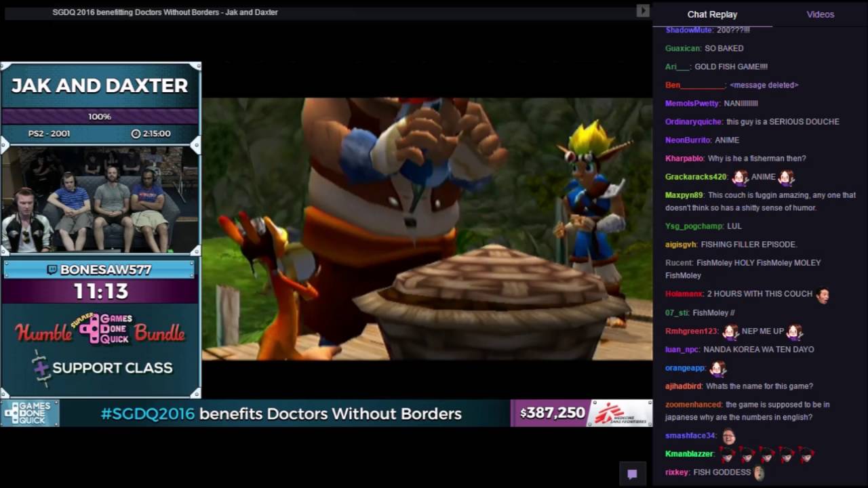Click the aigisgvh username in chat
The height and width of the screenshot is (488, 868).
(x=681, y=244)
